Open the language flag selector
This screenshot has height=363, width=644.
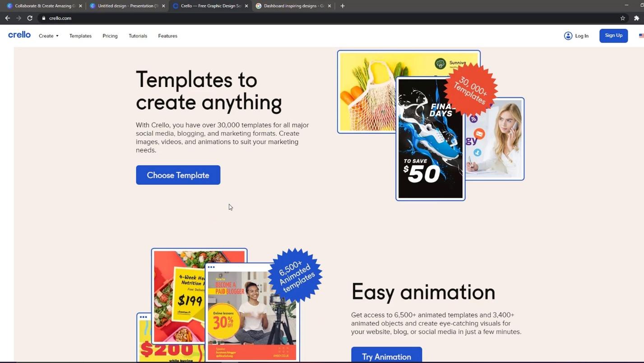pos(641,36)
